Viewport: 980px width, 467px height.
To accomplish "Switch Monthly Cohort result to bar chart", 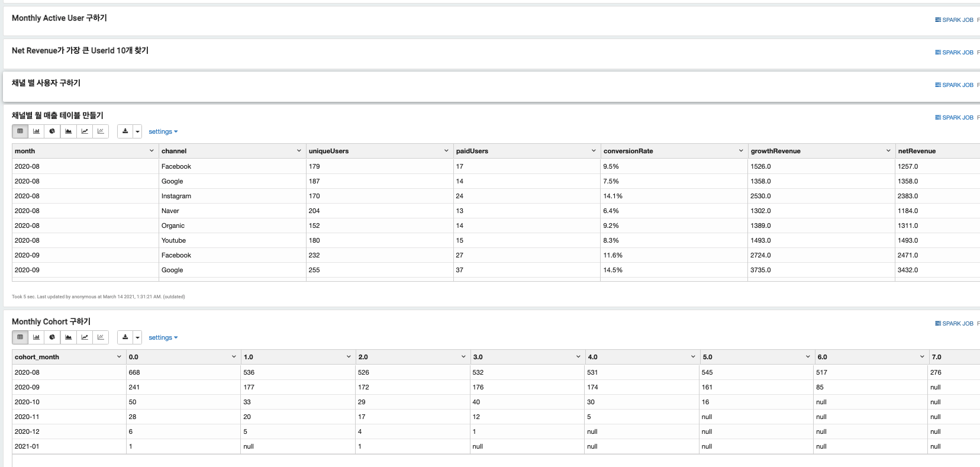I will [36, 337].
